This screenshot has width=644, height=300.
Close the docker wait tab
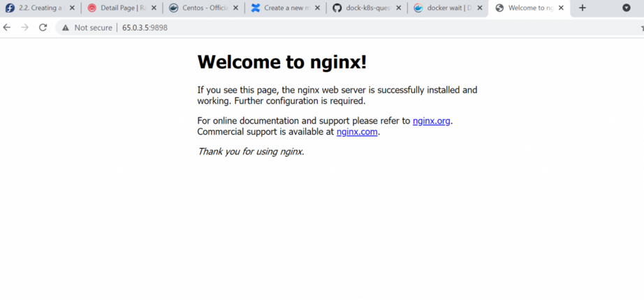click(x=479, y=8)
